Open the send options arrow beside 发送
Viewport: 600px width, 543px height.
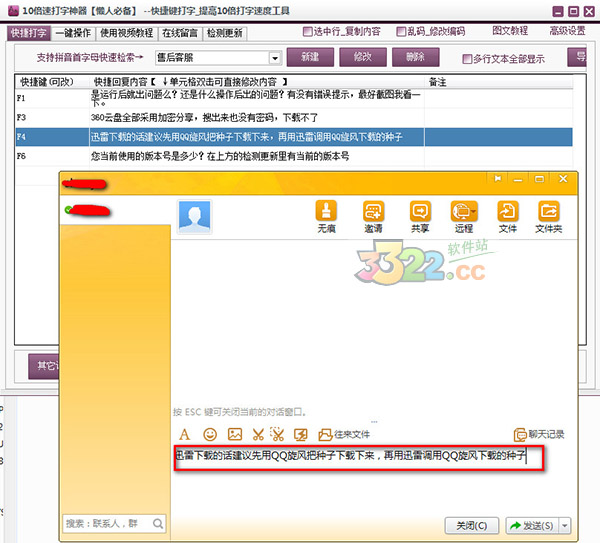(565, 525)
